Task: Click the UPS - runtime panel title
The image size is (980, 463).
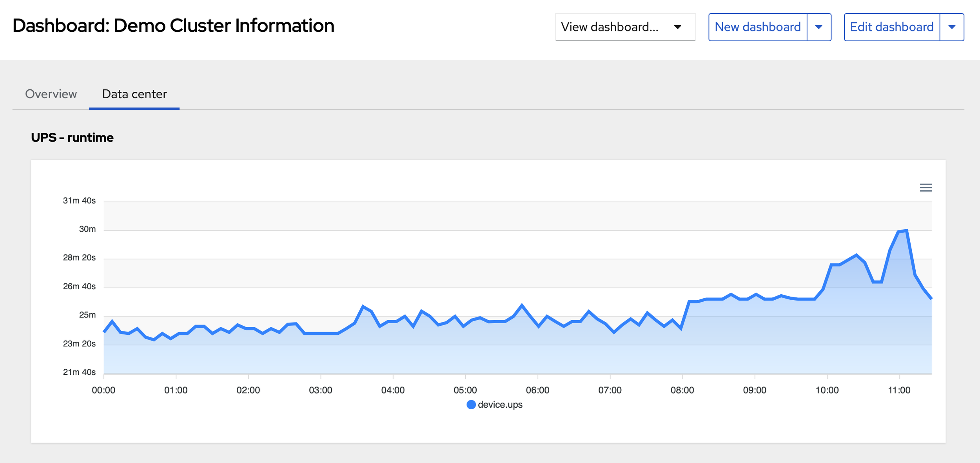Action: [73, 138]
